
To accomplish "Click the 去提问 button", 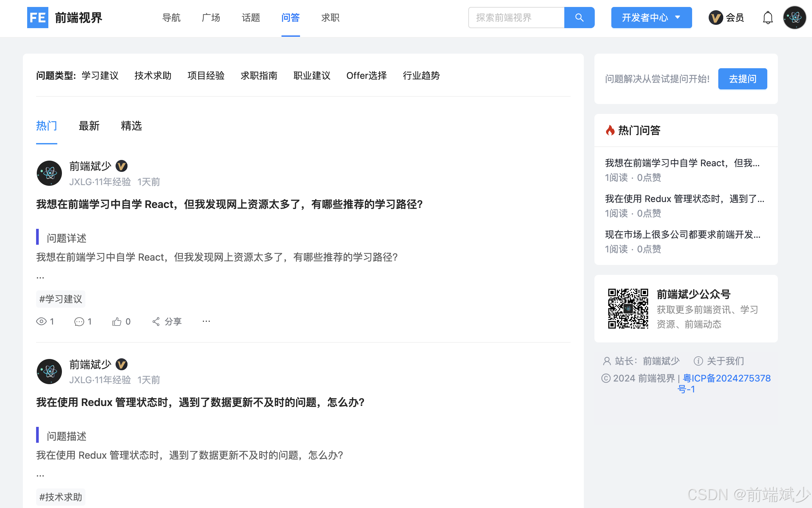I will 742,79.
